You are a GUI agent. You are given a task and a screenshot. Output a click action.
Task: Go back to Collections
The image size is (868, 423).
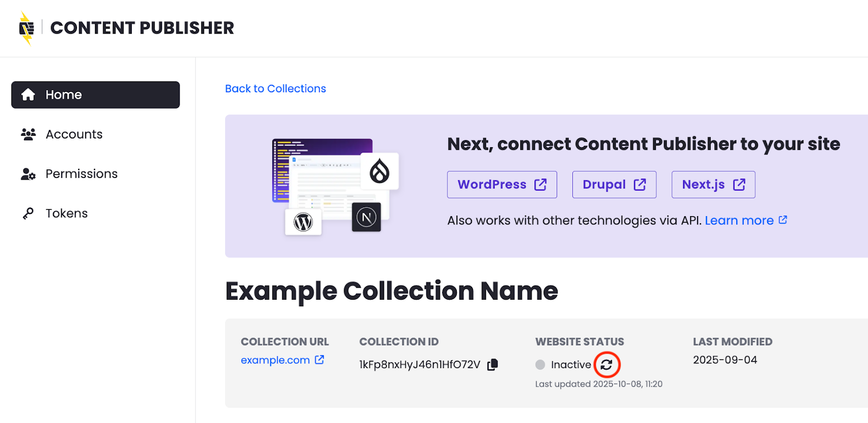pyautogui.click(x=276, y=89)
